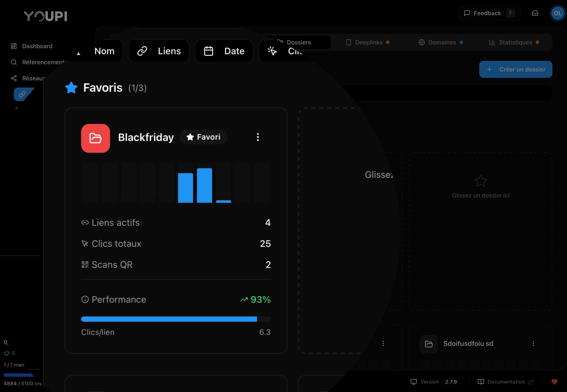
Task: Open the inbox notifications icon
Action: tap(535, 13)
